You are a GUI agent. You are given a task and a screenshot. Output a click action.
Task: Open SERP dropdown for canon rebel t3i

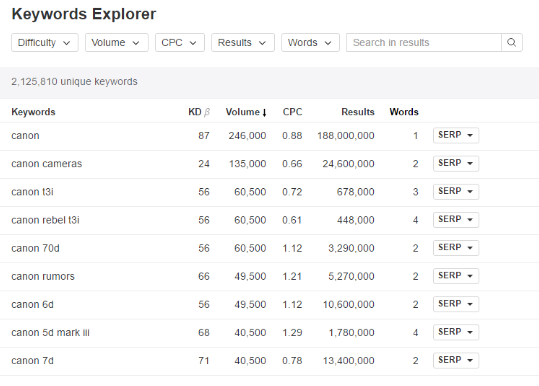pos(456,220)
